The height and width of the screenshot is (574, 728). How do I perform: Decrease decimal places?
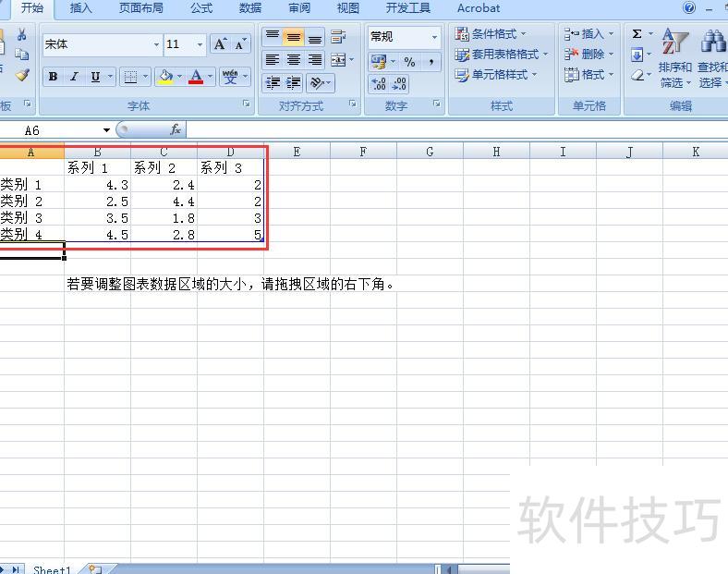coord(399,84)
